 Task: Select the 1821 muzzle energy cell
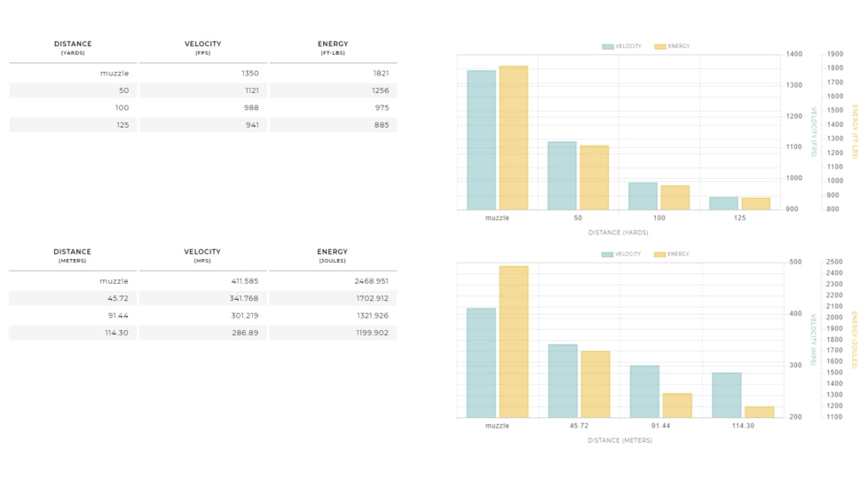[334, 74]
